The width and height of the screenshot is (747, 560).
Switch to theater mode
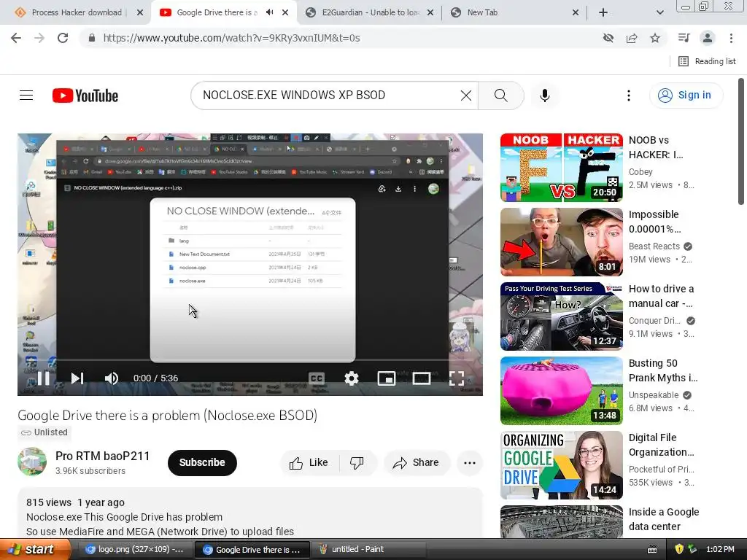(422, 378)
